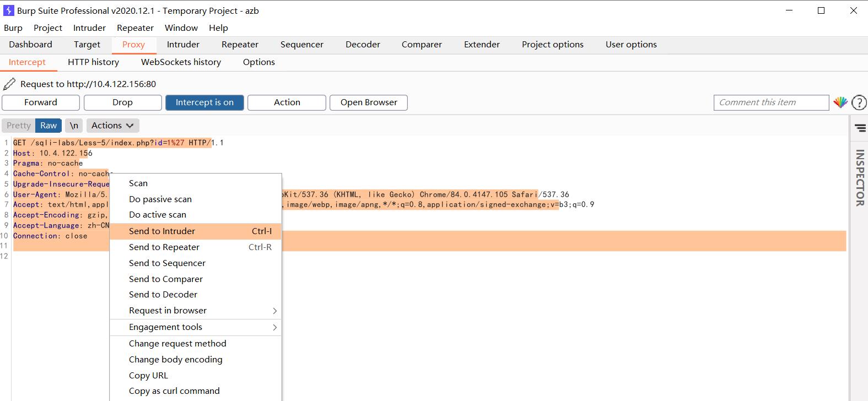Open the User options tab
This screenshot has height=401, width=868.
[x=631, y=45]
